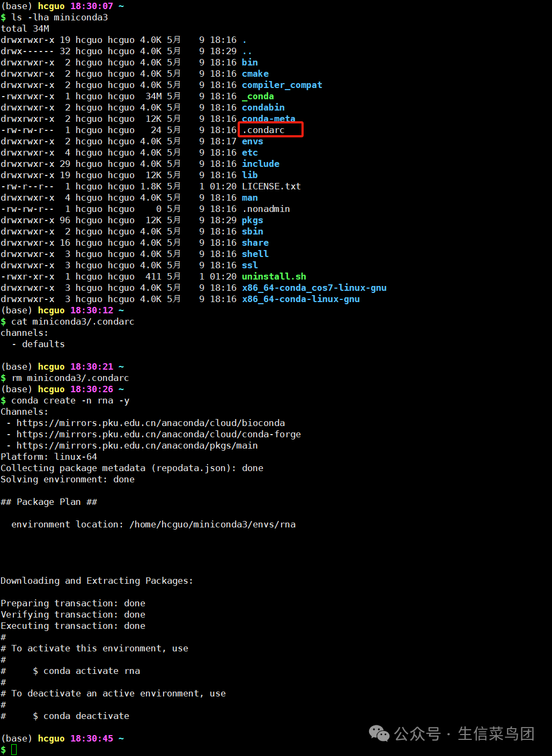Click the ".nonadmin" file name
Viewport: 552px width, 756px height.
coord(266,209)
